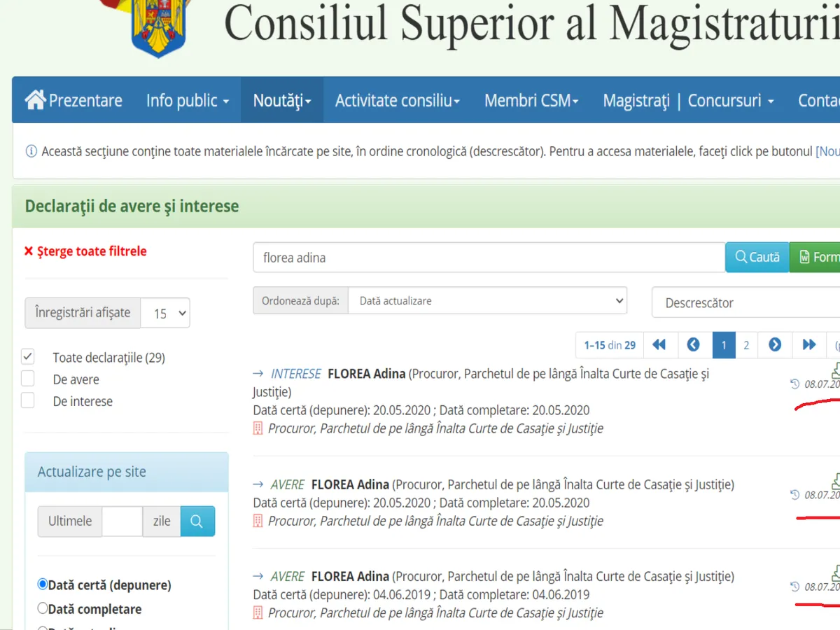Open the 'Descrescător' order dropdown
Viewport: 840px width, 630px height.
pyautogui.click(x=745, y=303)
